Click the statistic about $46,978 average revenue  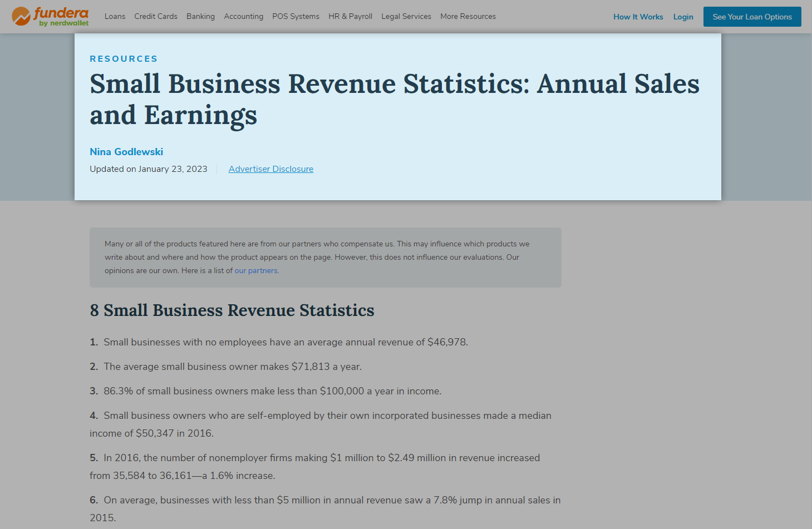pyautogui.click(x=286, y=342)
